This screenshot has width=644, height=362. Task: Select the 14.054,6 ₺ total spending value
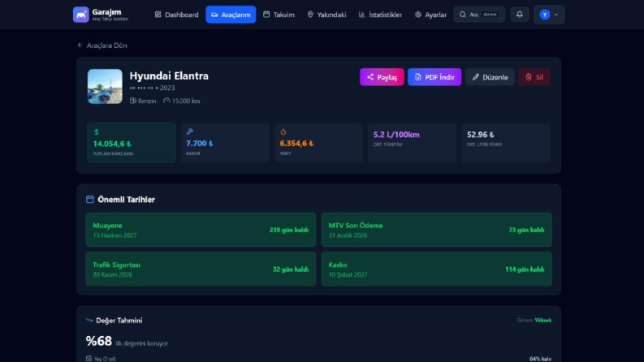(112, 144)
